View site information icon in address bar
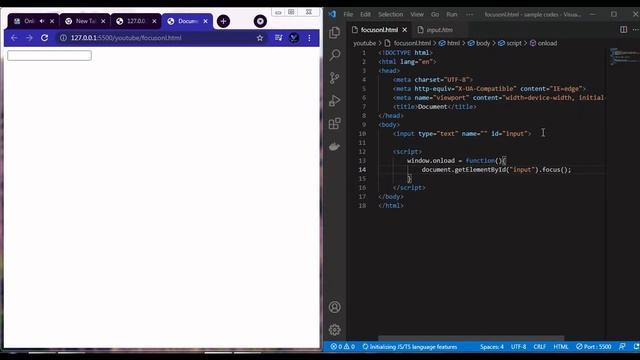The image size is (640, 360). point(63,38)
